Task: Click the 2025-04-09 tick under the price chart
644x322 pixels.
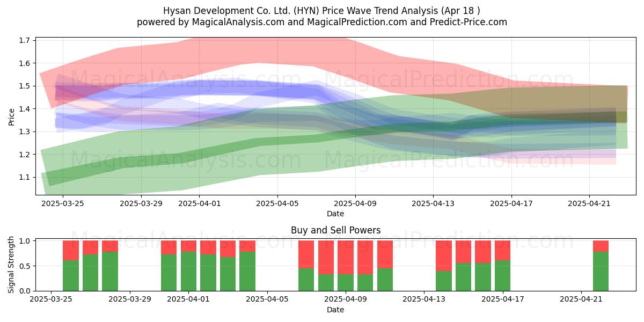Action: [355, 203]
